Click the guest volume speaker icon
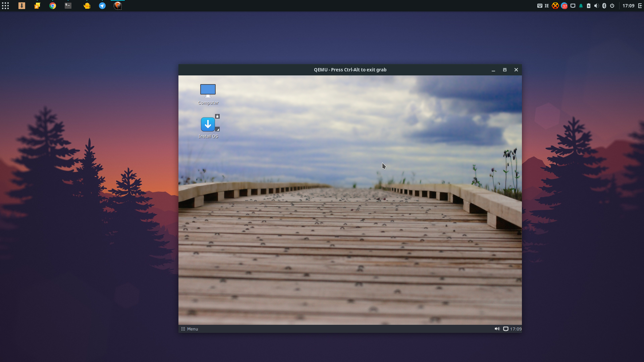This screenshot has height=362, width=644. tap(497, 329)
